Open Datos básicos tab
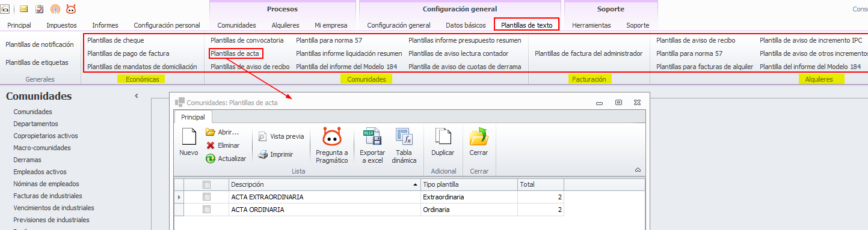Viewport: 868px width, 230px height. 466,25
